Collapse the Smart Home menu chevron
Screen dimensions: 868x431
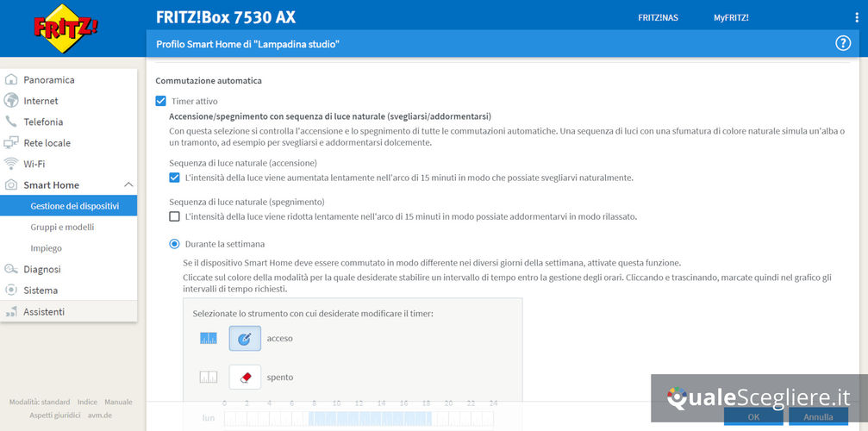pos(128,184)
